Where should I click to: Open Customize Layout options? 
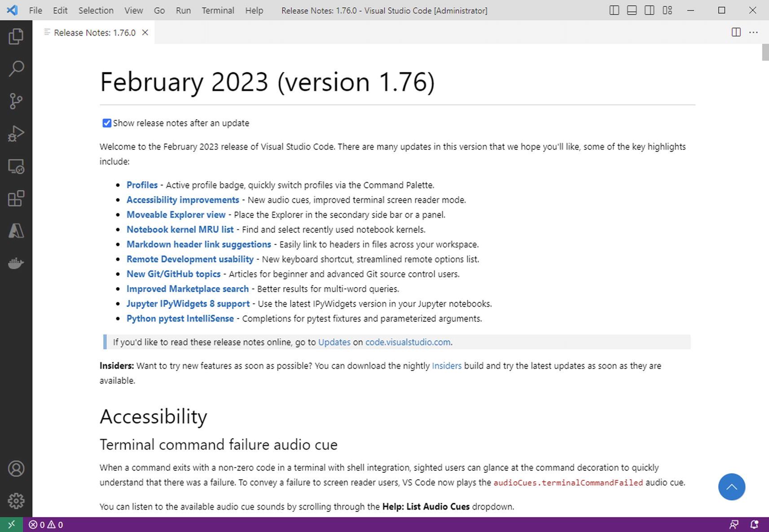(667, 10)
